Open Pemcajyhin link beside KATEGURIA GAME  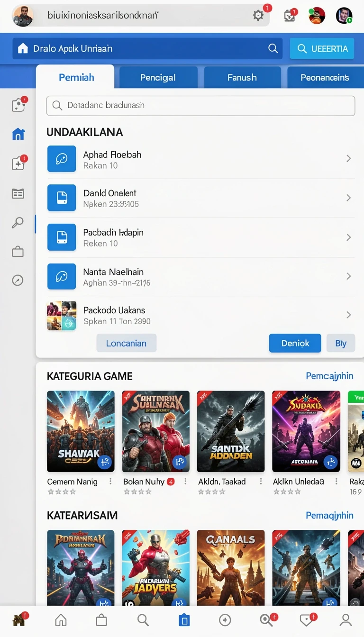coord(329,376)
